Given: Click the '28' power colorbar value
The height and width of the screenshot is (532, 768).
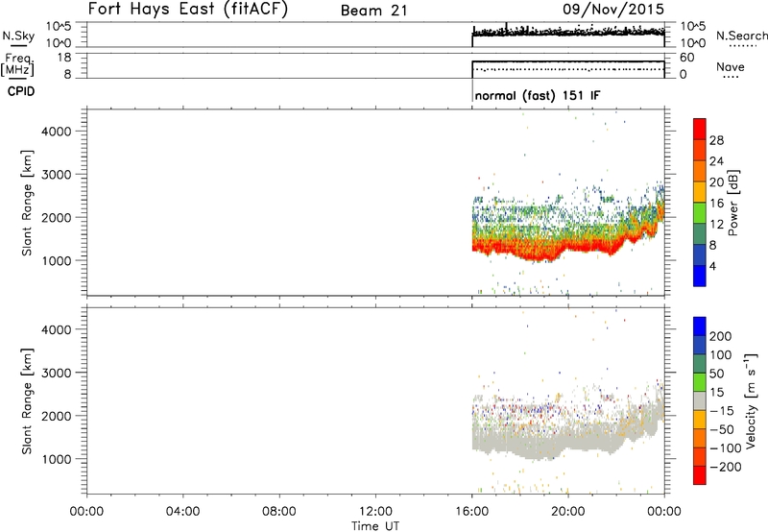Looking at the screenshot, I should pyautogui.click(x=716, y=140).
